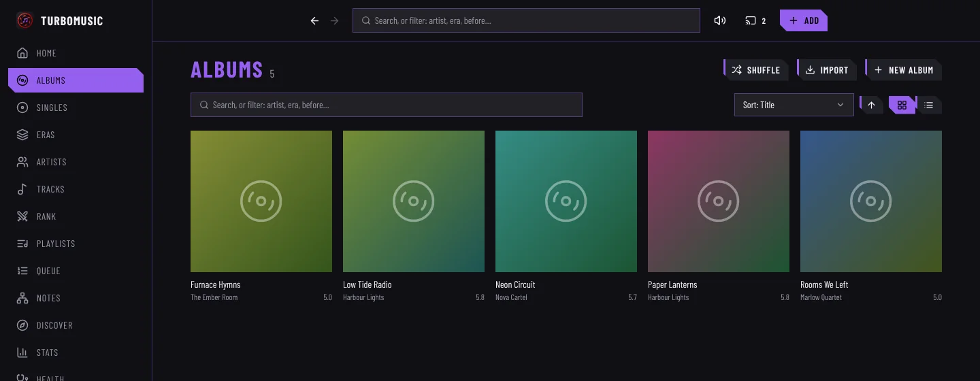Click the Stats bar chart icon
The height and width of the screenshot is (381, 980).
(x=22, y=352)
